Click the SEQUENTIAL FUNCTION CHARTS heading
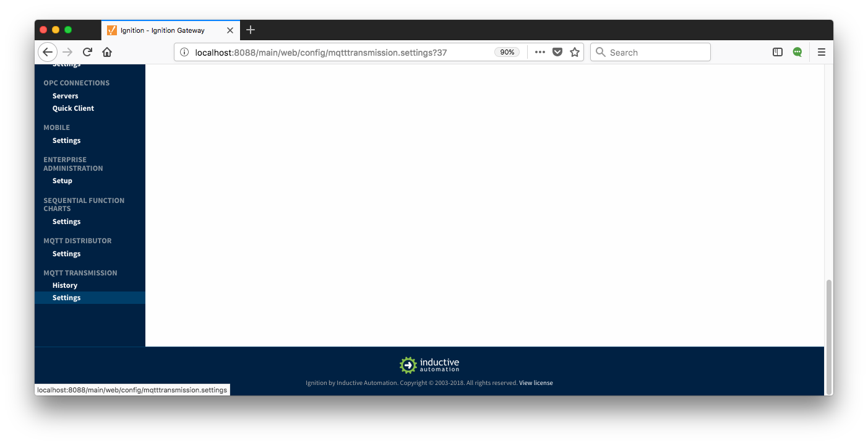The height and width of the screenshot is (445, 868). point(84,204)
